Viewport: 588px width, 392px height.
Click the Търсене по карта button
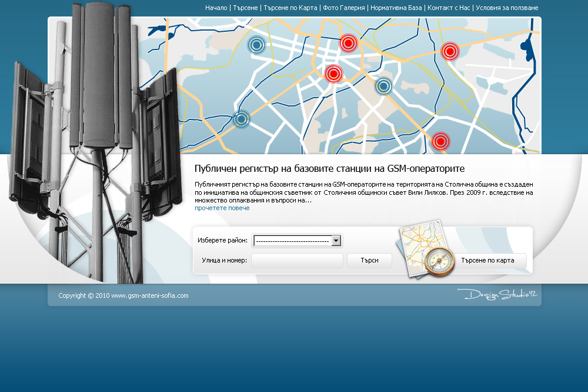[487, 261]
